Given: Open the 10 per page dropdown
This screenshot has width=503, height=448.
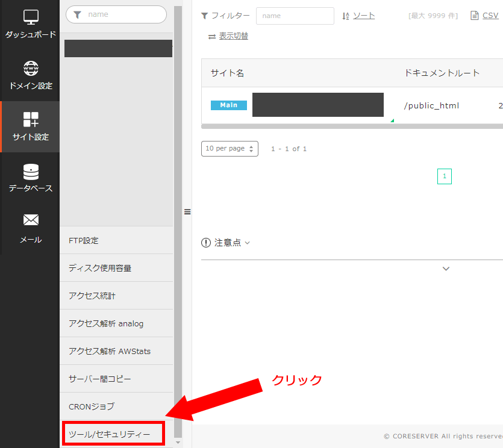Looking at the screenshot, I should pos(230,149).
